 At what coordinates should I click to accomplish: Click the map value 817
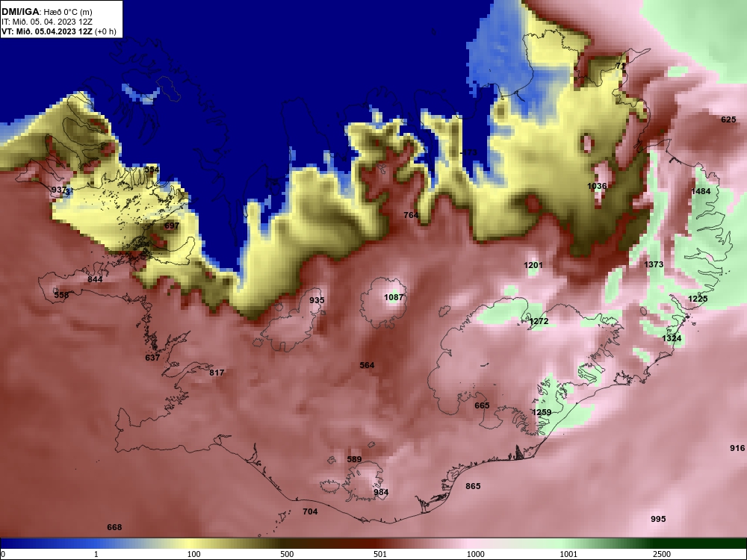[217, 373]
